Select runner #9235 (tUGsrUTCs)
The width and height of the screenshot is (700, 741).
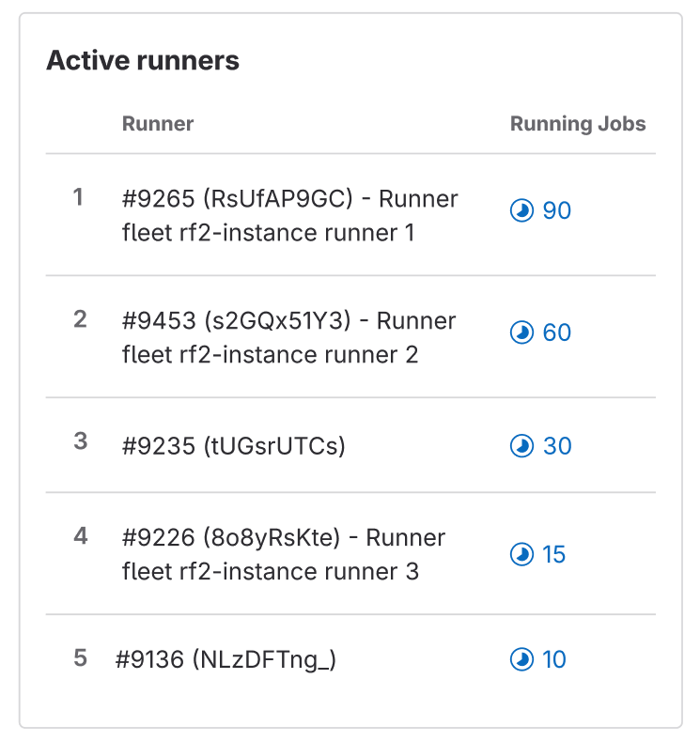(x=234, y=446)
